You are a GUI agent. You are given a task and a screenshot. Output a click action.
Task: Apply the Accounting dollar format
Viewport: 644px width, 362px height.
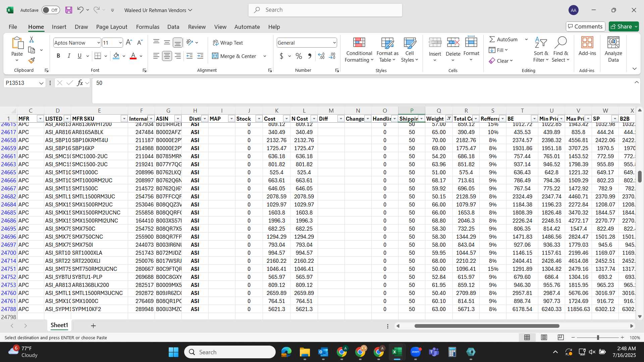281,56
